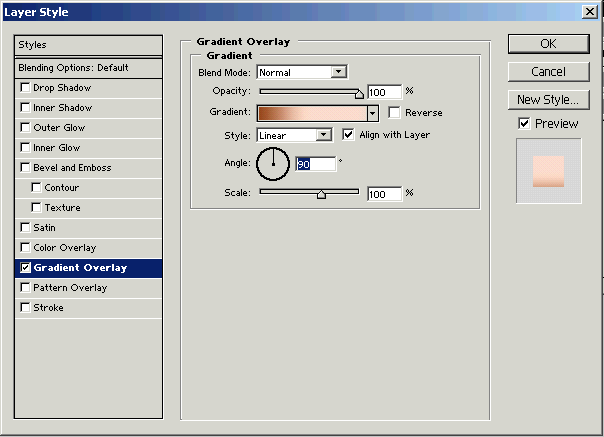The image size is (604, 437).
Task: Open the gradient picker dropdown arrow
Action: coord(372,113)
